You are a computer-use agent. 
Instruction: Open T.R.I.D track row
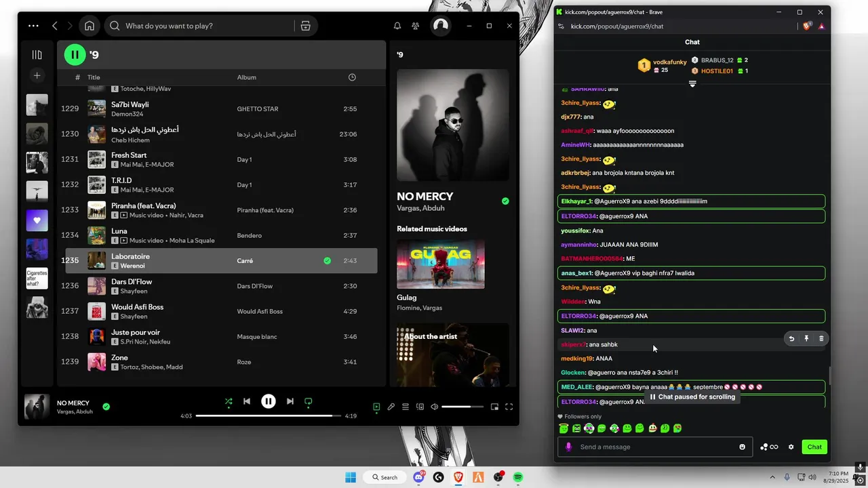click(x=221, y=184)
